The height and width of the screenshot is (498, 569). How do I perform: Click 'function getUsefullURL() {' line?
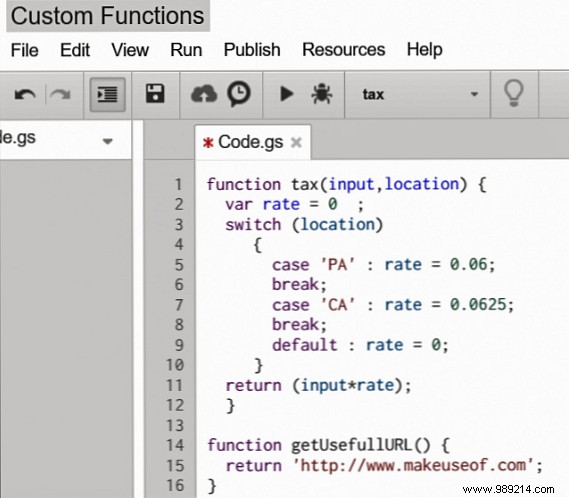pyautogui.click(x=328, y=445)
